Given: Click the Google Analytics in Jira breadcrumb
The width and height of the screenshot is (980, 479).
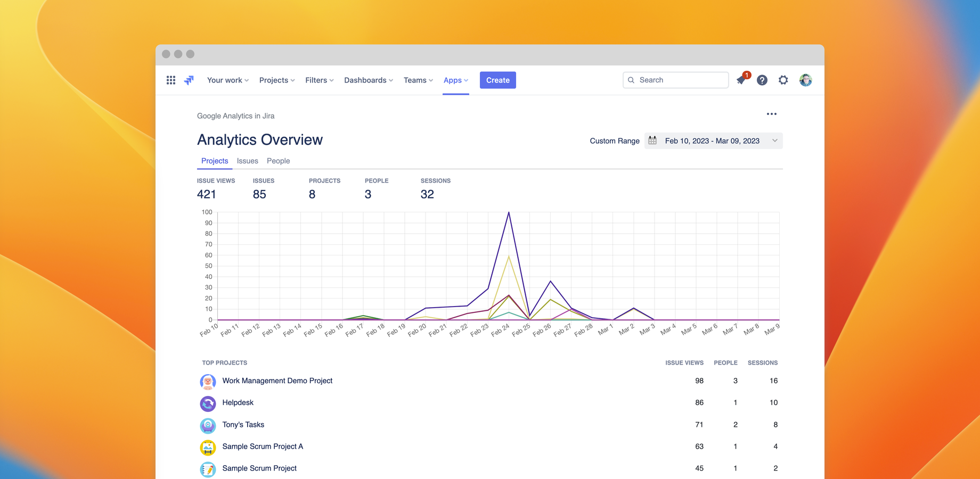Looking at the screenshot, I should (x=236, y=115).
